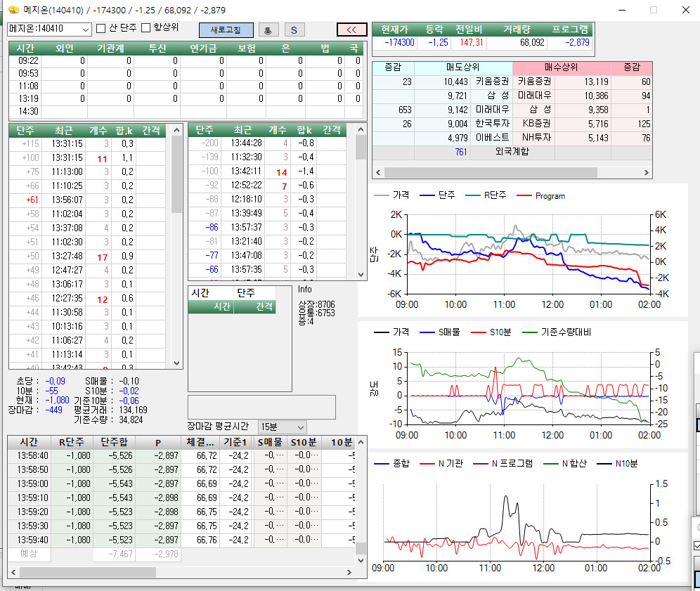Click the 연기금 column header

(x=203, y=48)
